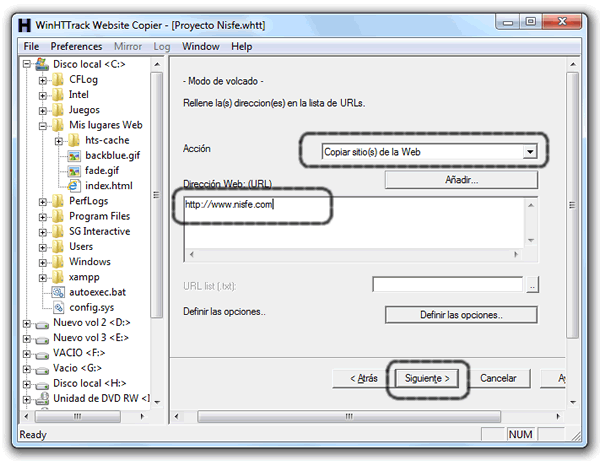Click the right panel horizontal scrollbar thumb
This screenshot has height=461, width=600.
click(x=349, y=416)
